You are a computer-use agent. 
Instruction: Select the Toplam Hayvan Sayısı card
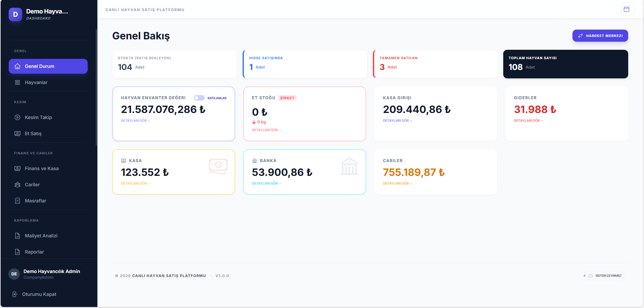pyautogui.click(x=565, y=64)
